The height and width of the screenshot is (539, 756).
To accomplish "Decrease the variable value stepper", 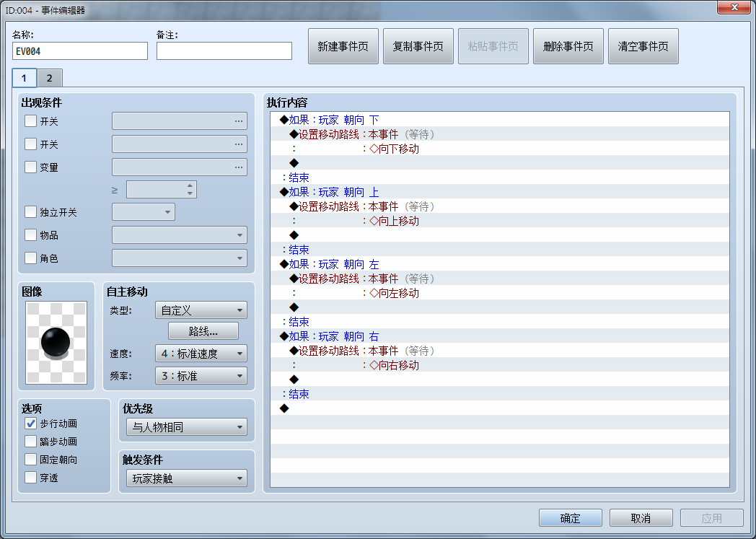I will (190, 193).
